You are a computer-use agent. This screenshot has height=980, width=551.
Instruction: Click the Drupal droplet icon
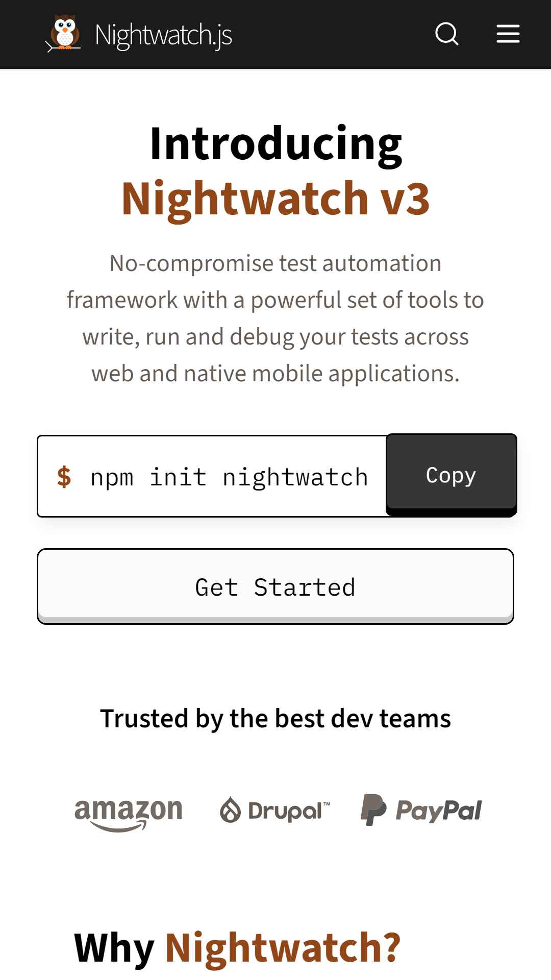pyautogui.click(x=230, y=810)
